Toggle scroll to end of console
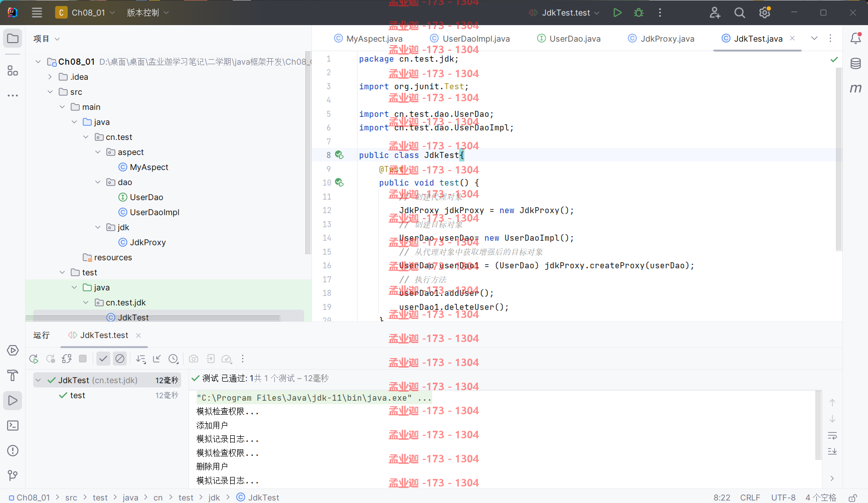 pyautogui.click(x=832, y=451)
